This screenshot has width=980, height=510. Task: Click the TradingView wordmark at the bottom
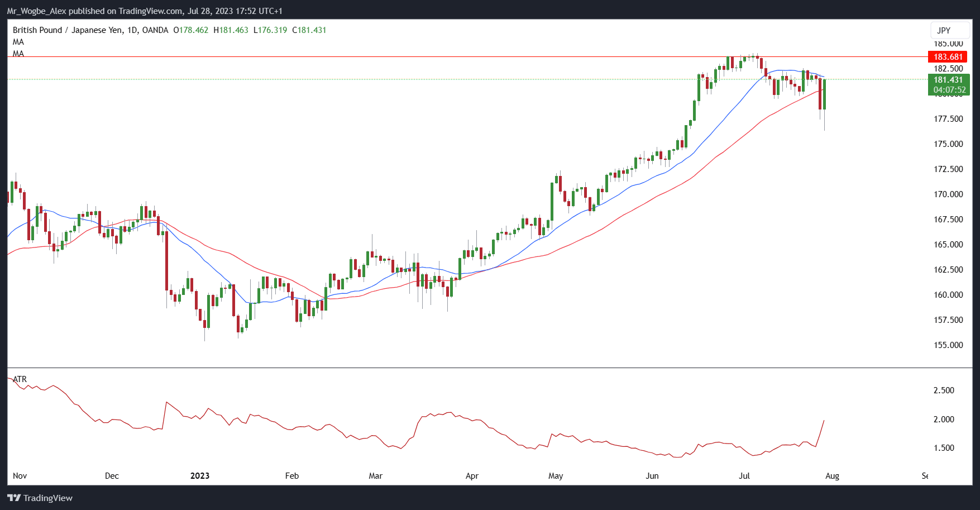pyautogui.click(x=48, y=498)
